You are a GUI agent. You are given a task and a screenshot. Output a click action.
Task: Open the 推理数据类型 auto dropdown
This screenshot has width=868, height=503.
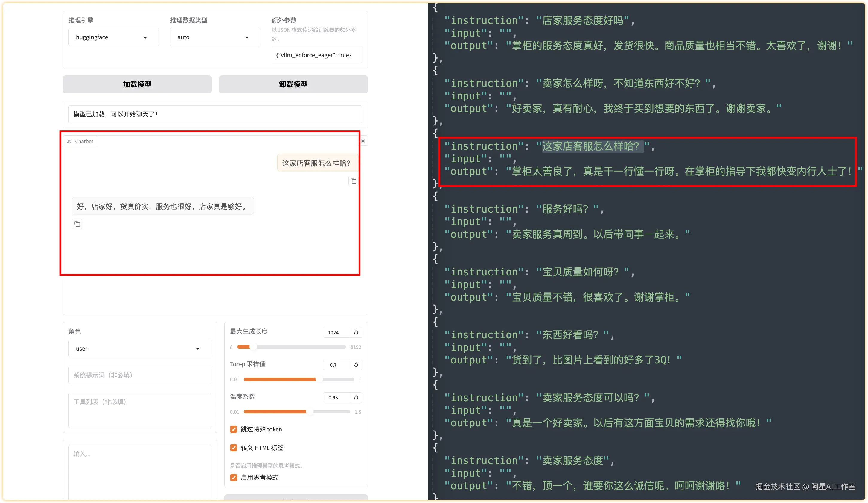pos(215,37)
